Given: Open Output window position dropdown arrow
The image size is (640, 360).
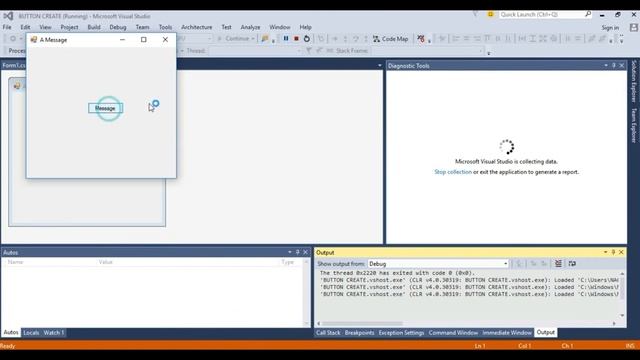Looking at the screenshot, I should coord(605,252).
